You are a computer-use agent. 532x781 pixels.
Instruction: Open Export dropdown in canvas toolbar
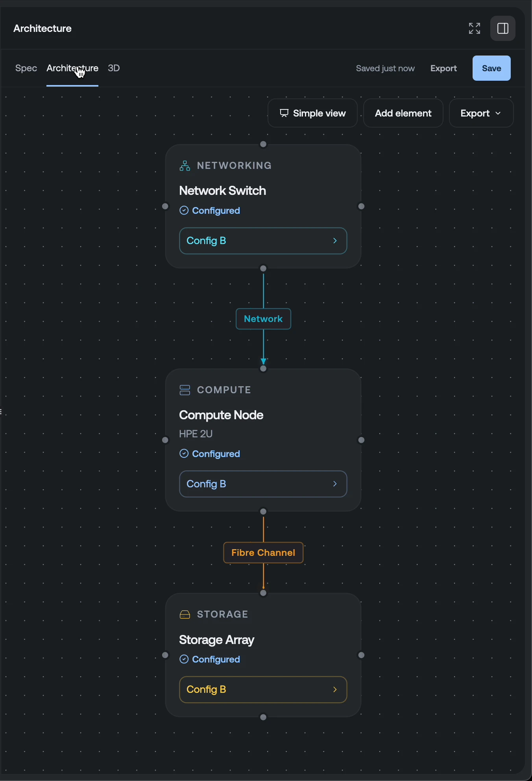click(x=481, y=113)
